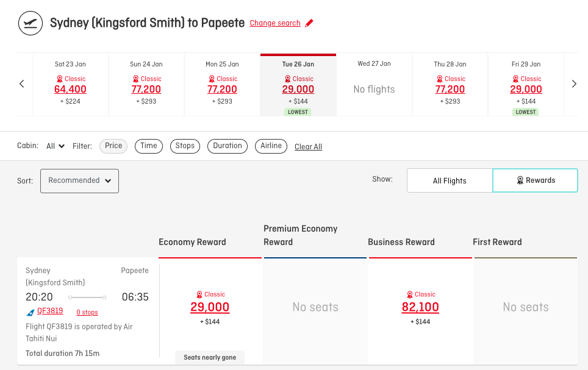Select the Fri 29 Jan date tab
588x370 pixels.
coord(526,85)
